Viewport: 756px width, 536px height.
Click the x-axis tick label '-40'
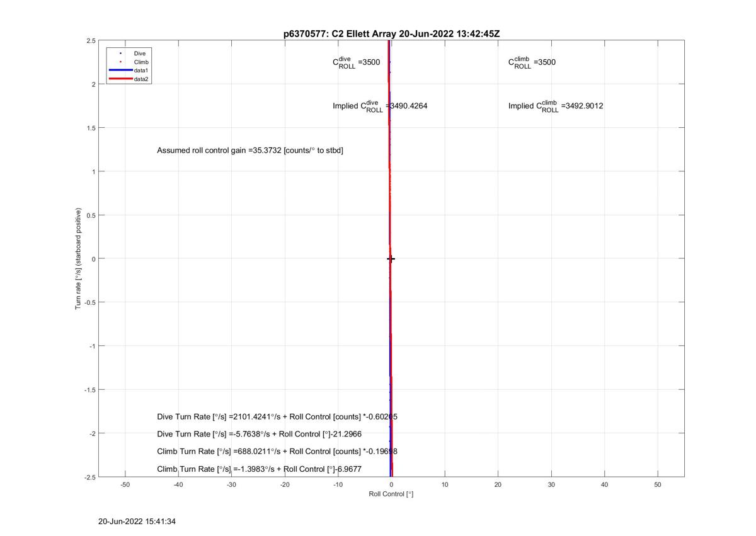point(178,485)
